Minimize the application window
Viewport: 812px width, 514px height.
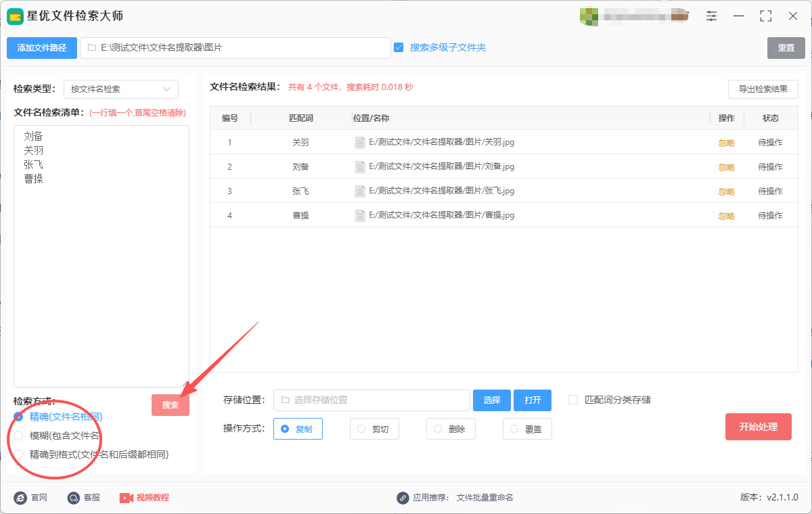[x=739, y=16]
